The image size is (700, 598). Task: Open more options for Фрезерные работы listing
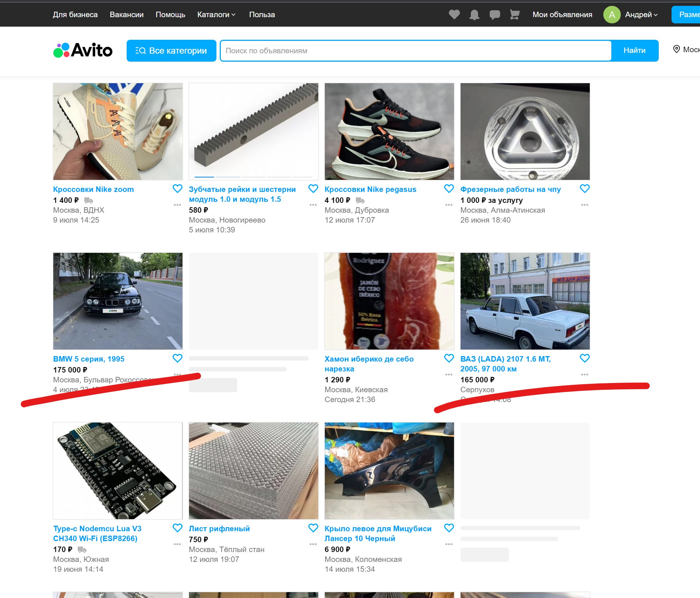pos(585,205)
